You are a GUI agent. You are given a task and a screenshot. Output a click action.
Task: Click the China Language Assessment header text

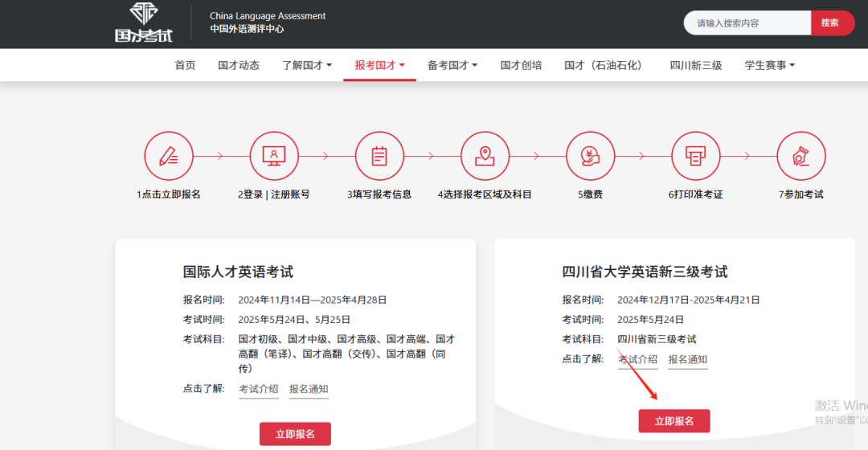click(268, 16)
